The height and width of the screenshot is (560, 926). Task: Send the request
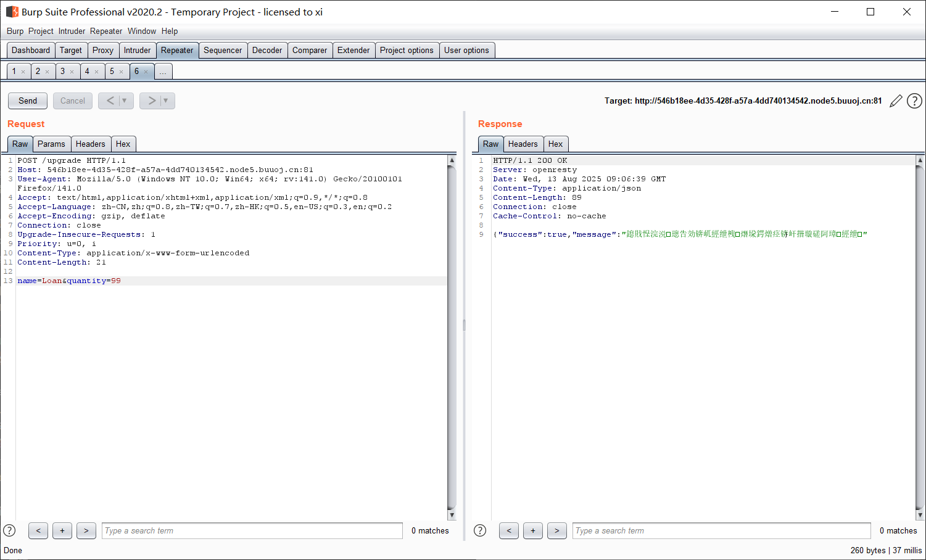(x=28, y=101)
